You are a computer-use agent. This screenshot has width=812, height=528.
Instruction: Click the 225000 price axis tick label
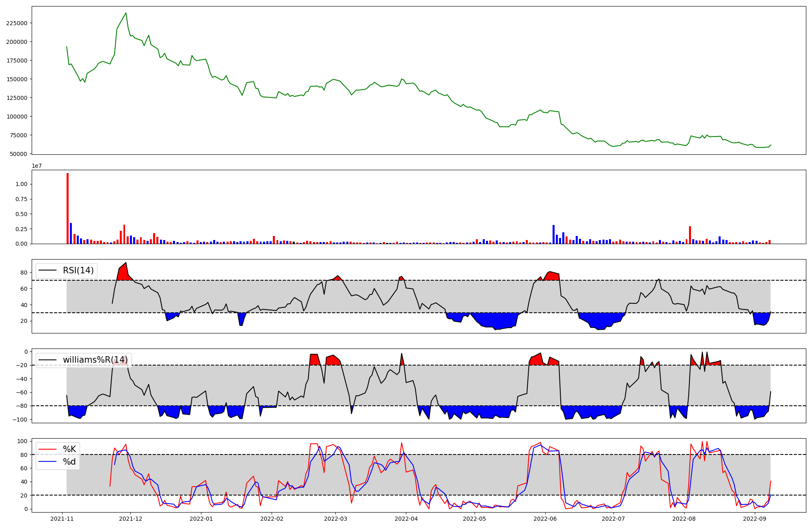[17, 23]
